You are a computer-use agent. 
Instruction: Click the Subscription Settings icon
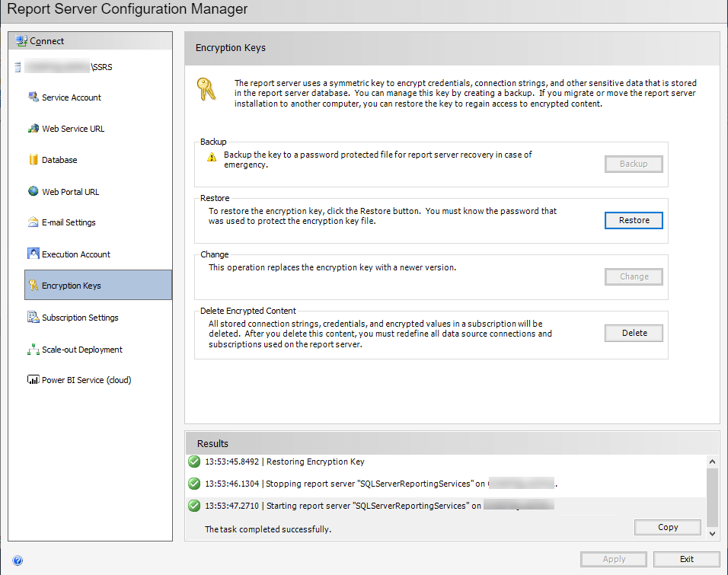(x=33, y=318)
